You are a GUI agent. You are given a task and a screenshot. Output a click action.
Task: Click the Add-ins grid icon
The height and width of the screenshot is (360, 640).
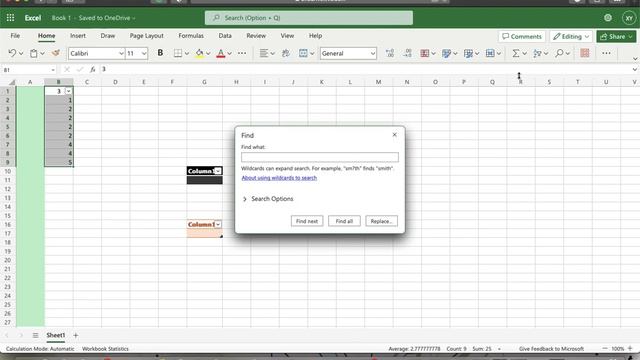pos(584,53)
